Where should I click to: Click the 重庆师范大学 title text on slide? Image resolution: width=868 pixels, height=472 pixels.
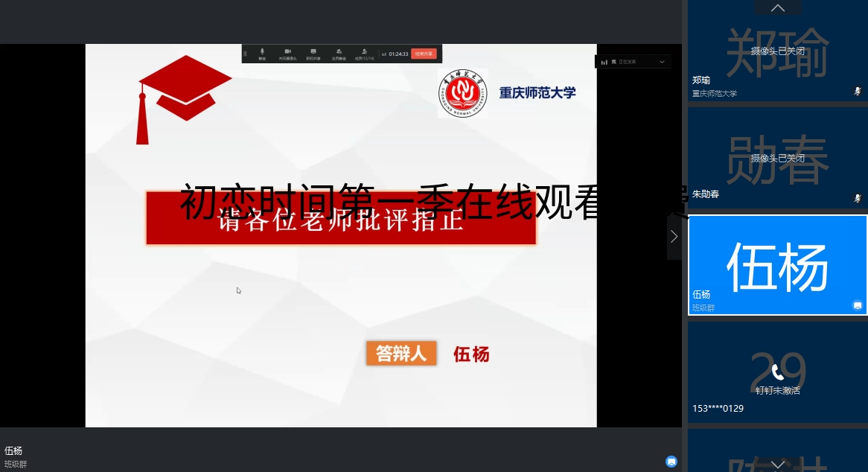tap(537, 93)
